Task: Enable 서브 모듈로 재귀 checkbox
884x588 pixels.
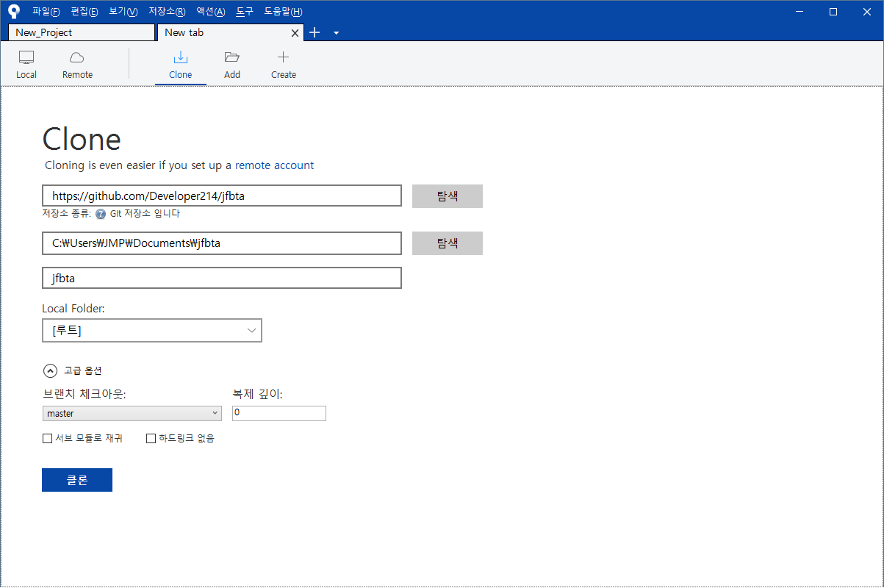Action: click(x=47, y=438)
